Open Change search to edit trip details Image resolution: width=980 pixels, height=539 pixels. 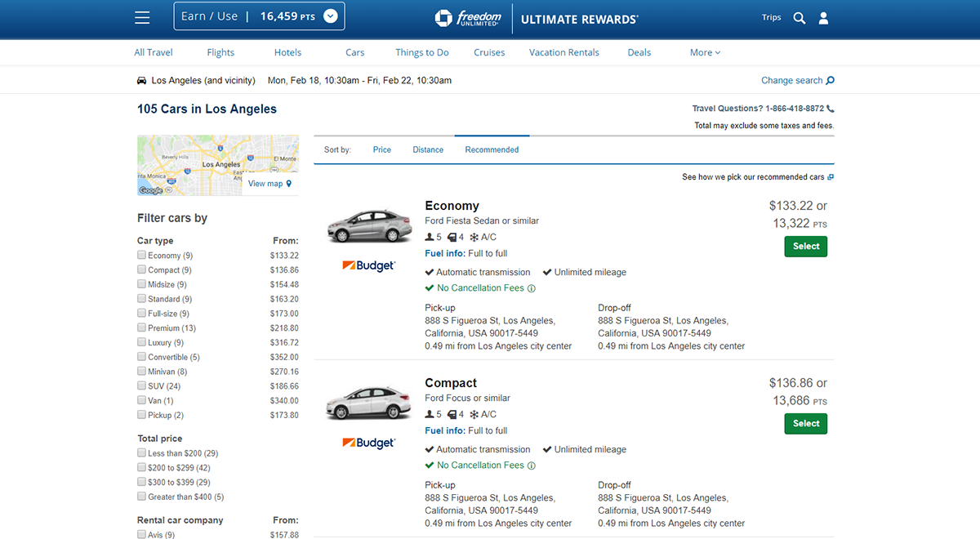(x=797, y=80)
